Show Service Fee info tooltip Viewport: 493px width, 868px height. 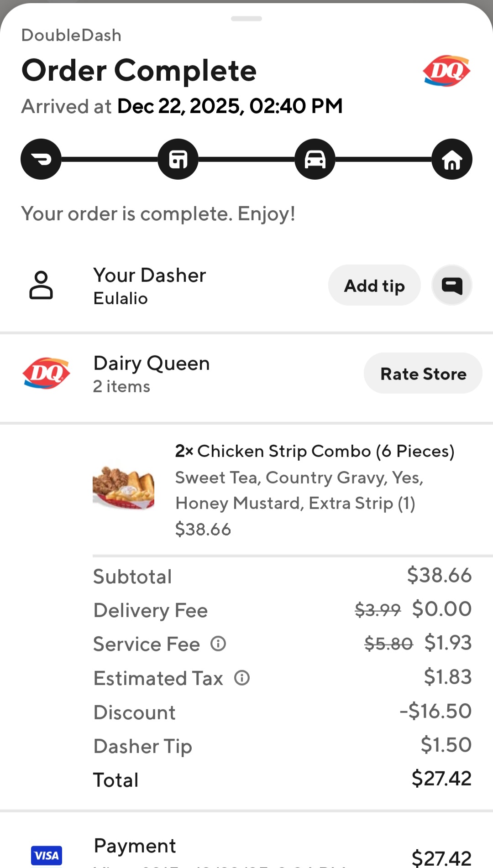tap(218, 644)
